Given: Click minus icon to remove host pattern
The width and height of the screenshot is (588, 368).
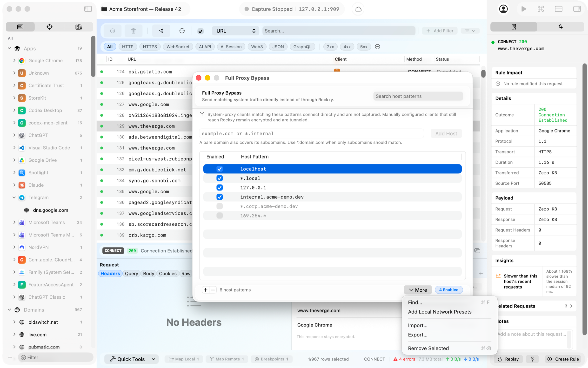Looking at the screenshot, I should tap(213, 290).
